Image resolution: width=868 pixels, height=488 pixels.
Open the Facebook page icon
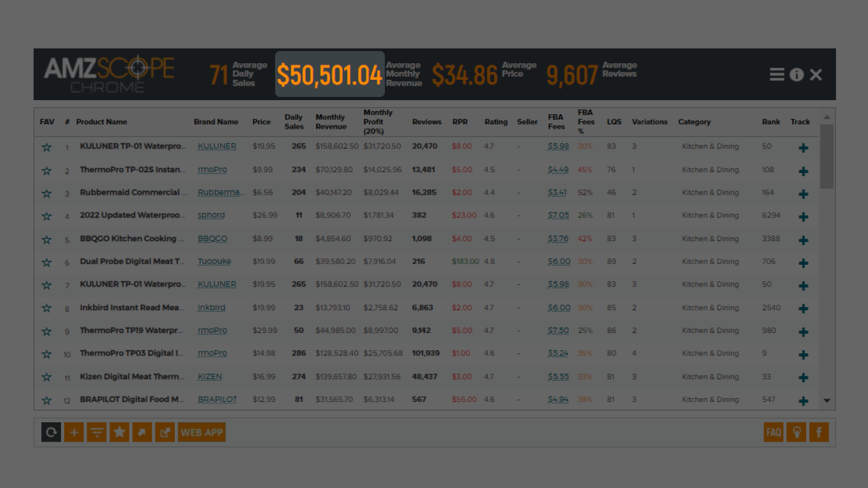click(x=819, y=433)
